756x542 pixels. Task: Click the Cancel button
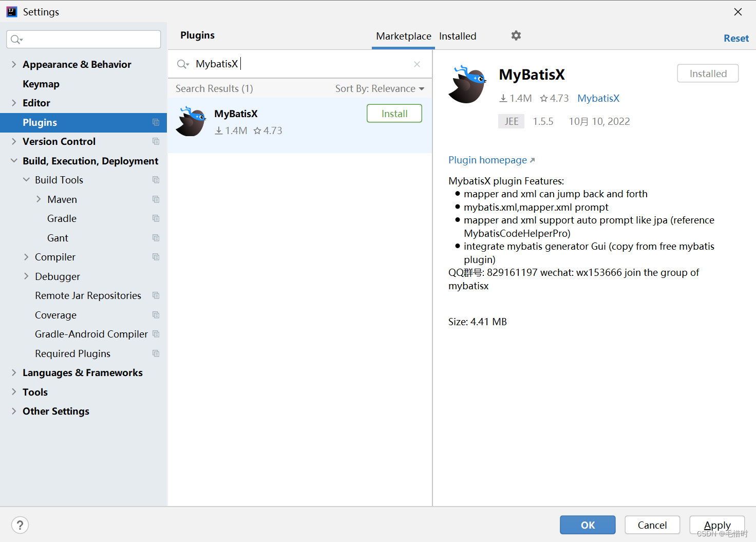(x=652, y=525)
